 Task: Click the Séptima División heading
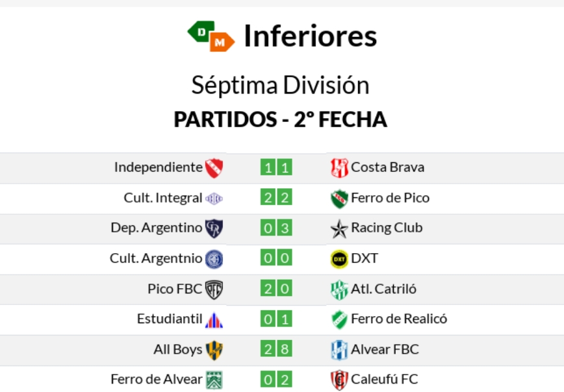tap(281, 85)
